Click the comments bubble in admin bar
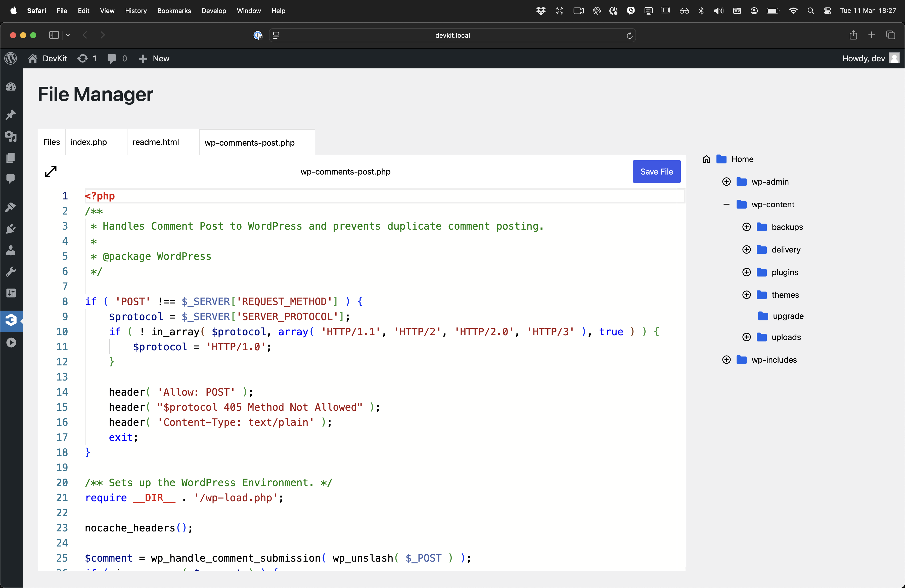Screen dimensions: 905x588 coord(117,59)
